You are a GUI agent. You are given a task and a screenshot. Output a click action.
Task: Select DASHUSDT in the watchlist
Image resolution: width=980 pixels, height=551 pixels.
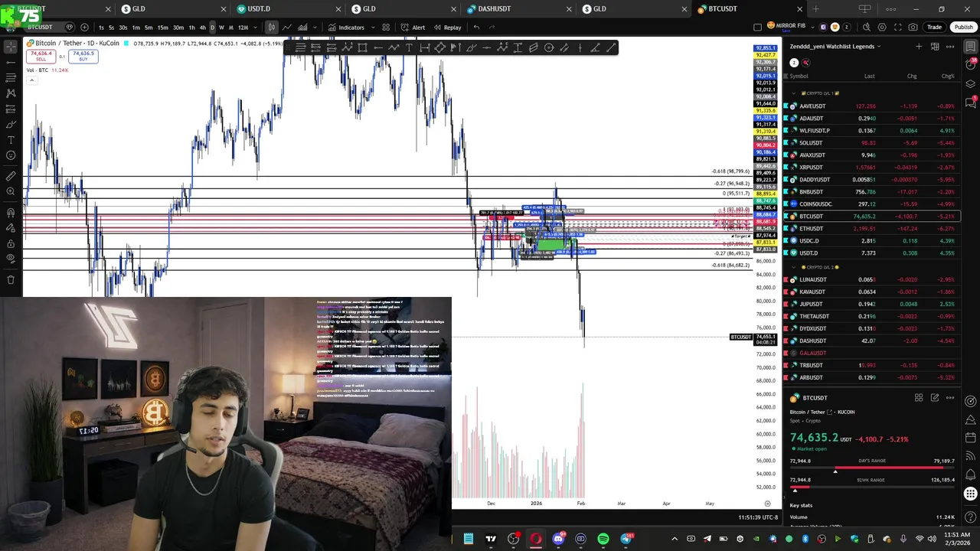point(872,341)
